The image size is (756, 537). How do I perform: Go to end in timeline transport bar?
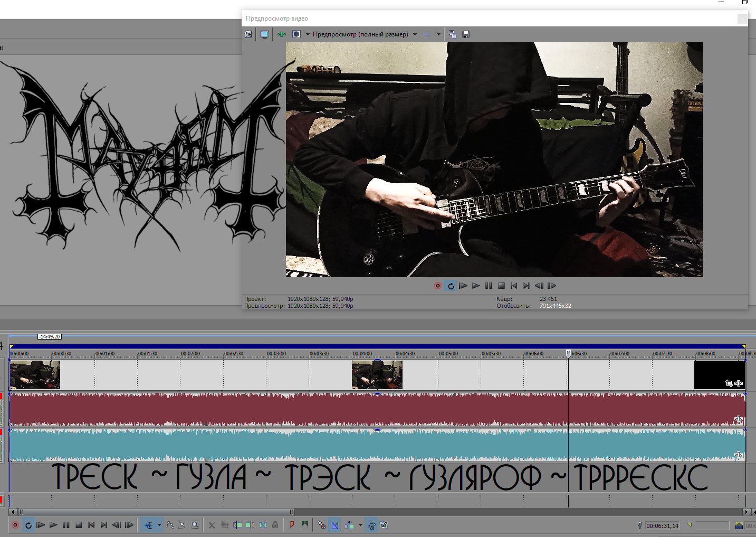click(x=104, y=525)
